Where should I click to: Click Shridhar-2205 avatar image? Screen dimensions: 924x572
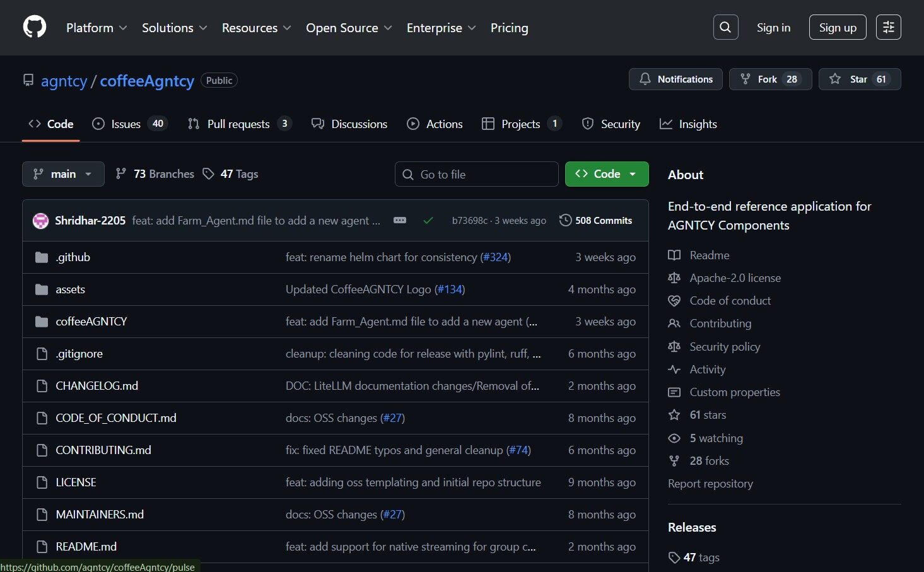(x=41, y=221)
